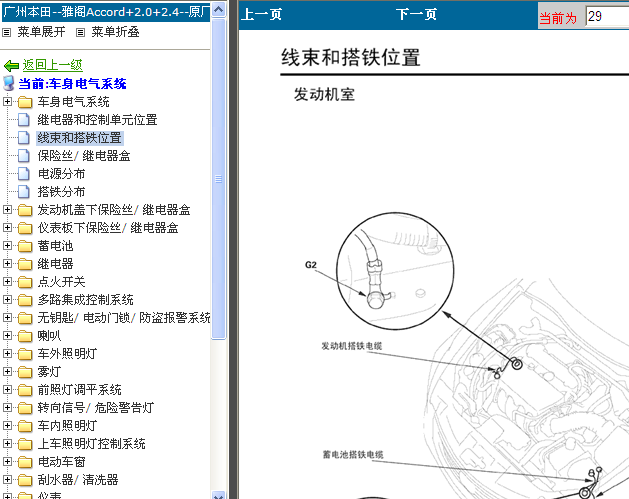The width and height of the screenshot is (629, 499).
Task: Click page icon of 电源分布
Action: click(x=24, y=174)
